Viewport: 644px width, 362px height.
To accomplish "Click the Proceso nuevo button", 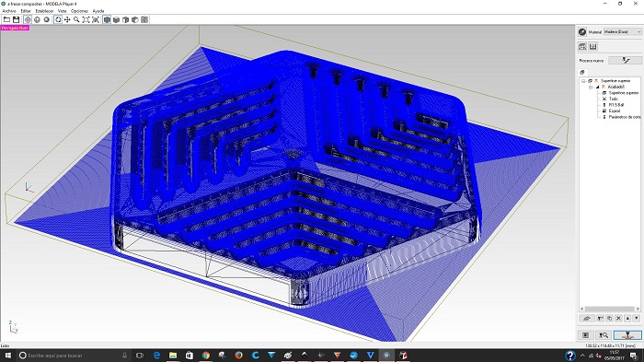I will [x=625, y=61].
